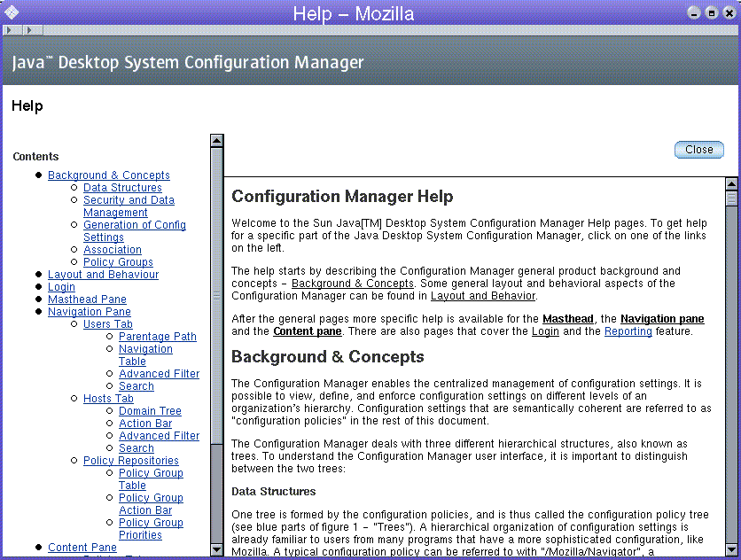The width and height of the screenshot is (741, 560).
Task: Open the Policy Group Action Bar topic
Action: pyautogui.click(x=151, y=504)
